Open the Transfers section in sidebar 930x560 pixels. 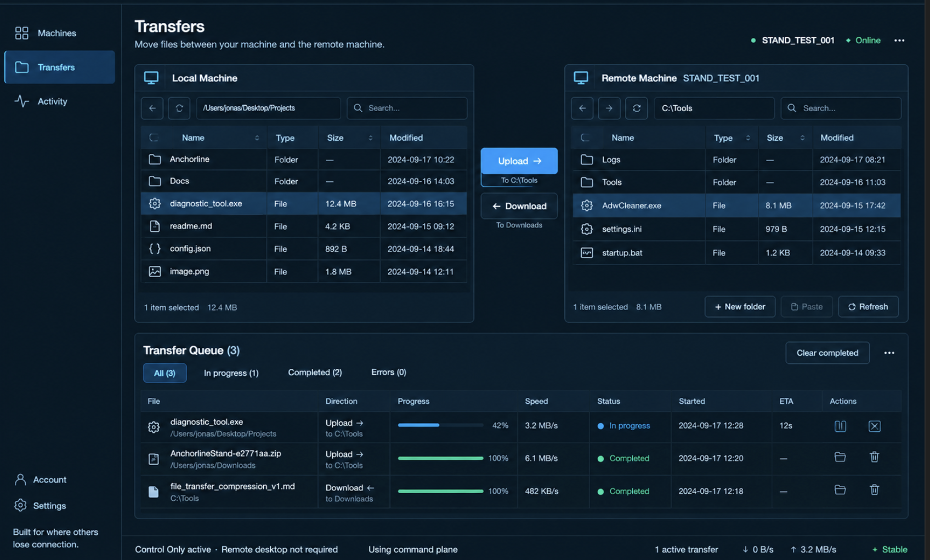59,67
